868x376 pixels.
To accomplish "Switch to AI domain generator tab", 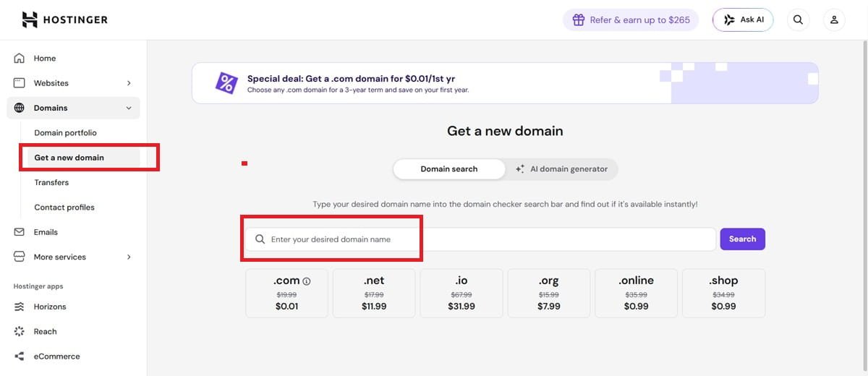I will point(561,169).
